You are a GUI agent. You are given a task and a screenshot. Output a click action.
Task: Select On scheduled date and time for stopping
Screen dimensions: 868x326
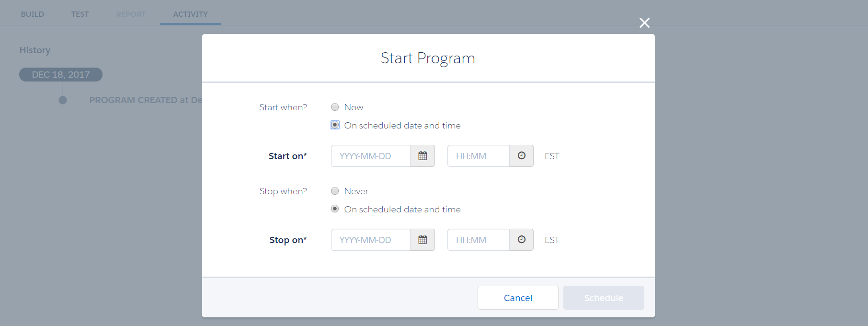pos(334,209)
